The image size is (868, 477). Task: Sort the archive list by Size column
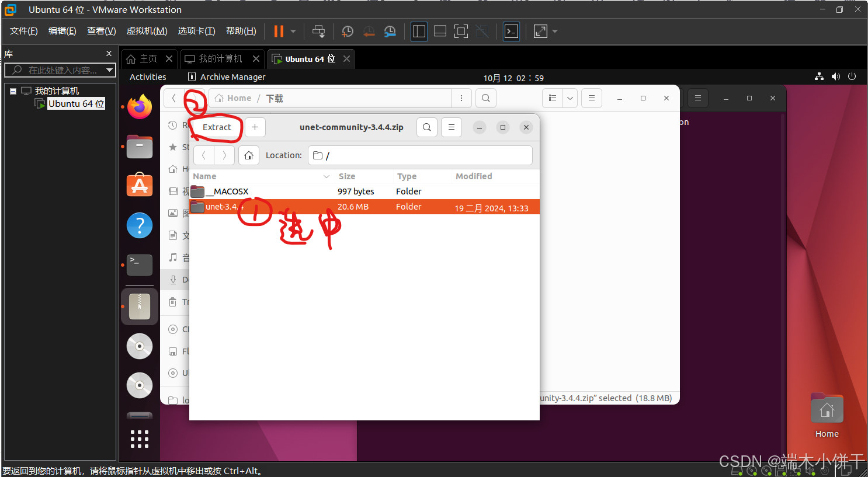pos(347,176)
